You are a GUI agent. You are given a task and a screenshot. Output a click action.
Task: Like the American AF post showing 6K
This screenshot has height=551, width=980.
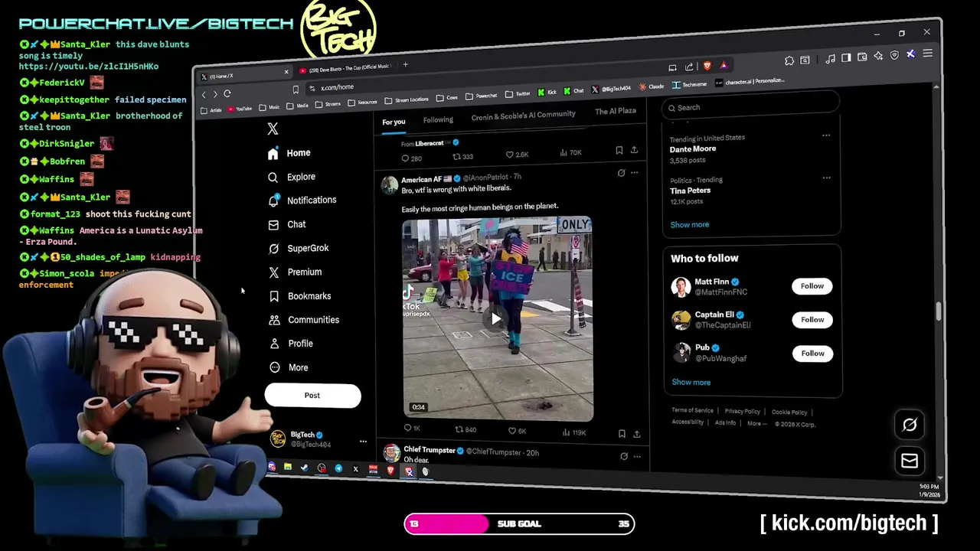517,431
